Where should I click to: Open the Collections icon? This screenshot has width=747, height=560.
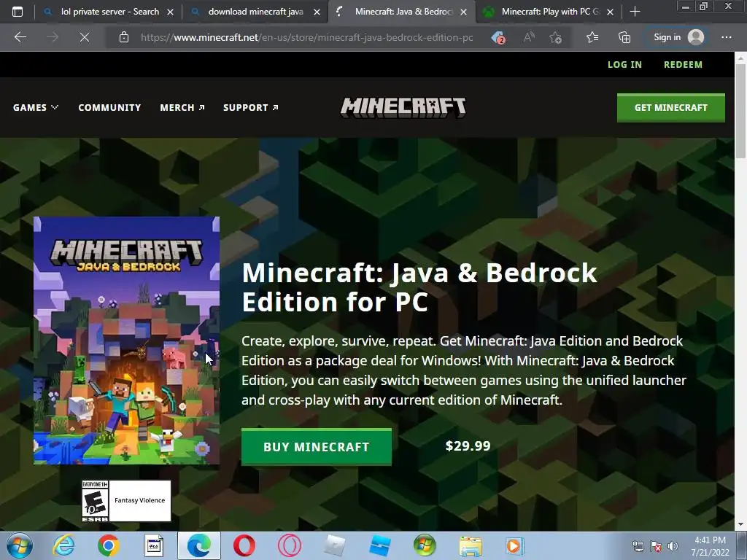point(624,37)
